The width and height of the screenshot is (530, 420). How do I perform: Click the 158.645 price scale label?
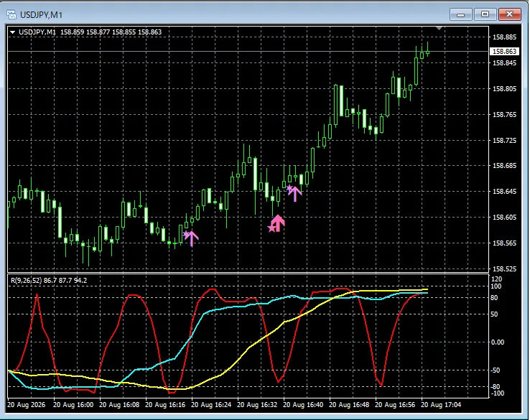coord(504,192)
